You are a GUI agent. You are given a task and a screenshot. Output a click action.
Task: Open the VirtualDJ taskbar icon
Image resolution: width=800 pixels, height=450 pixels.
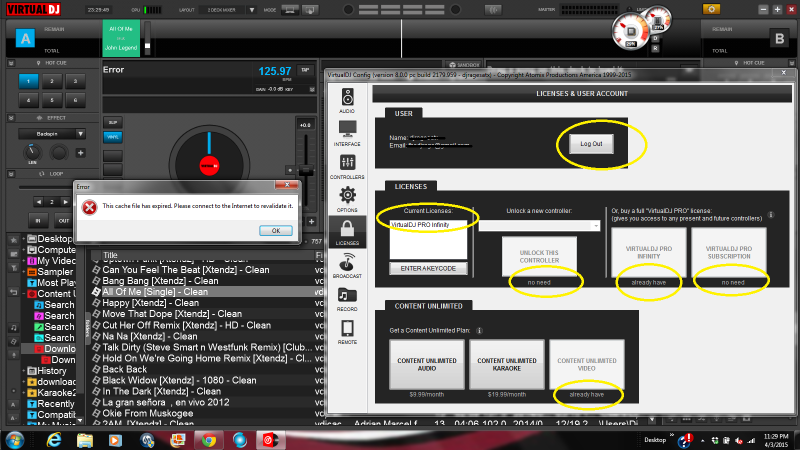[x=270, y=440]
